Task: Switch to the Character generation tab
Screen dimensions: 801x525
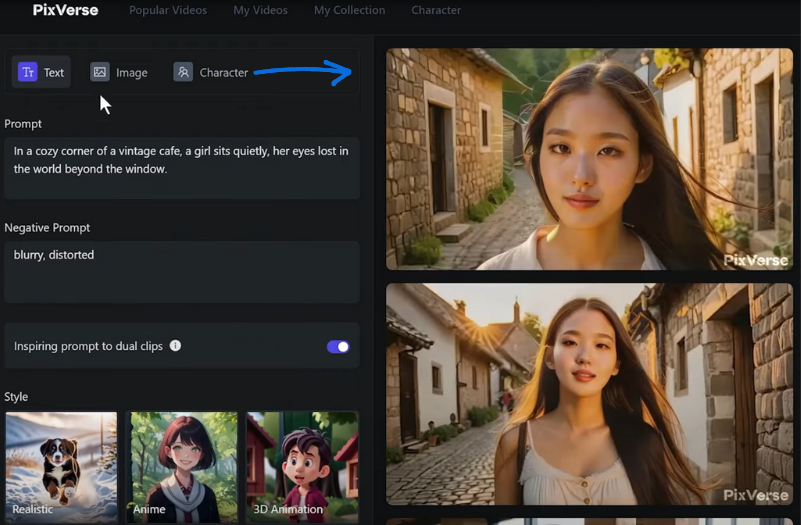Action: [210, 72]
